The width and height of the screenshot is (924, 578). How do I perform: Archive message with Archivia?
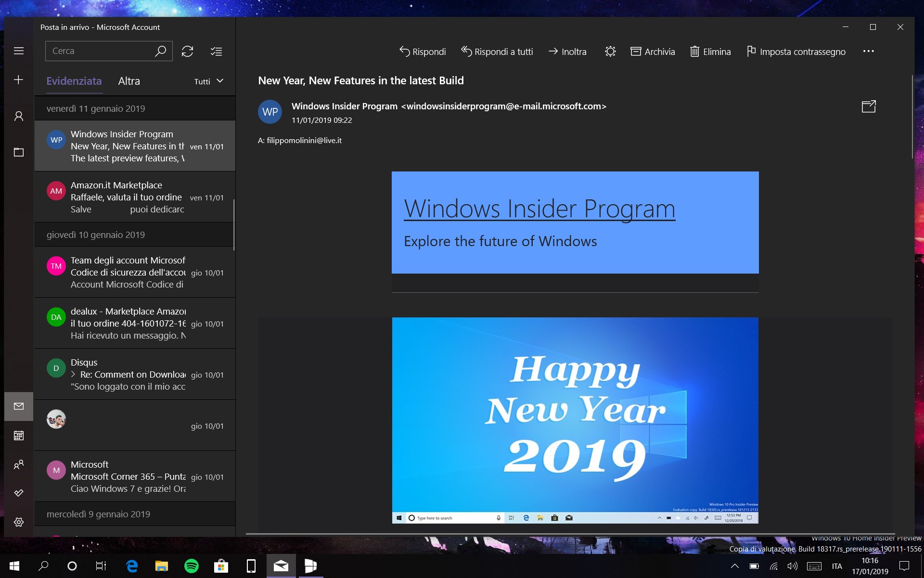tap(653, 52)
